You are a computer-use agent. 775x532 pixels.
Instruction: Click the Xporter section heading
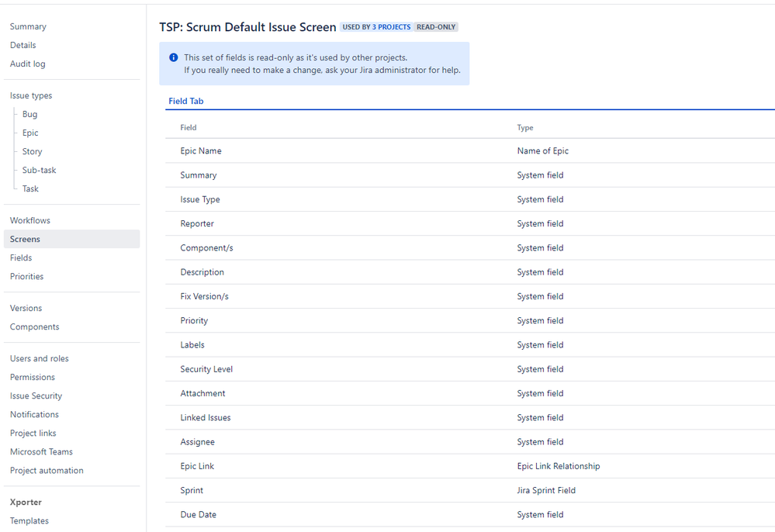pos(26,503)
